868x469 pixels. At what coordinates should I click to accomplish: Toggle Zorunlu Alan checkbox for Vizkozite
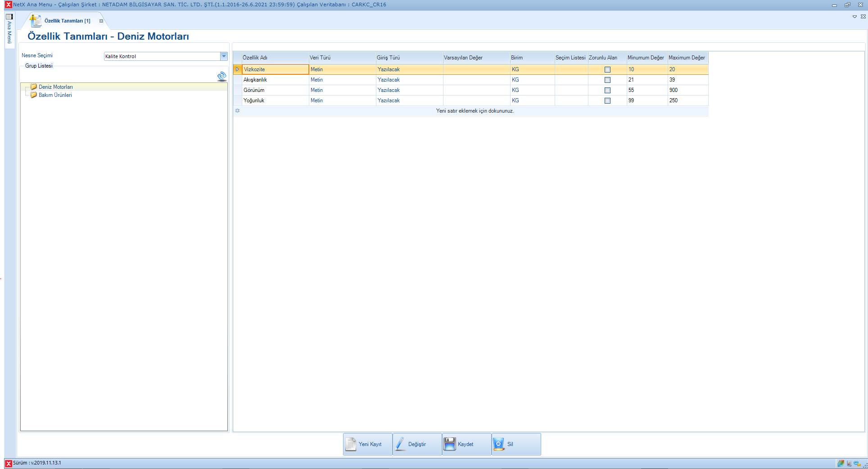click(607, 69)
